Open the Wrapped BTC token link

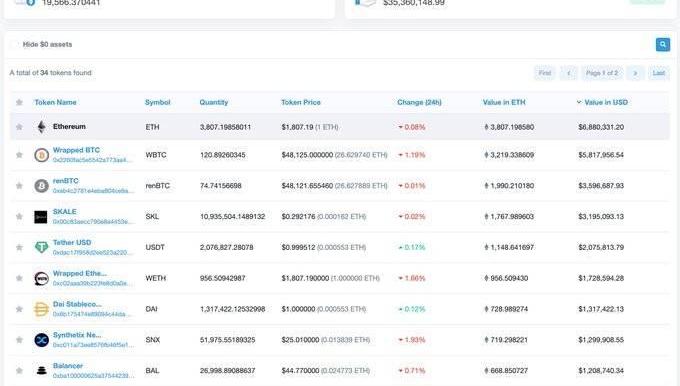[x=76, y=150]
